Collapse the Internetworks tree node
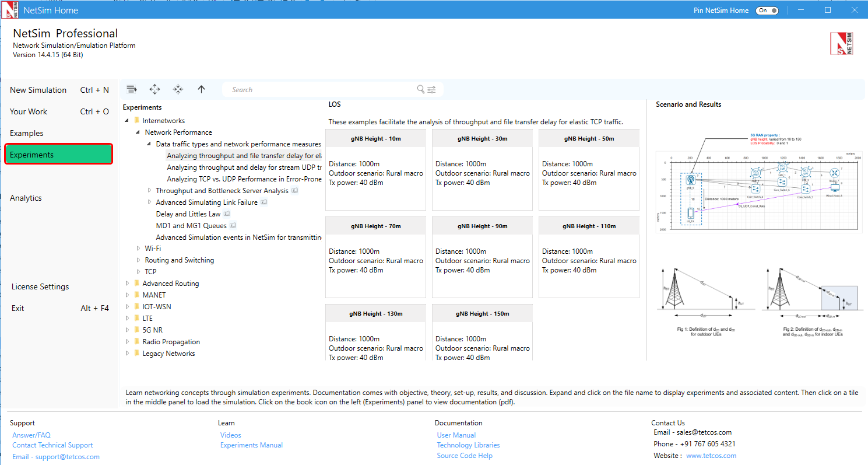Viewport: 868px width, 465px height. pos(127,121)
